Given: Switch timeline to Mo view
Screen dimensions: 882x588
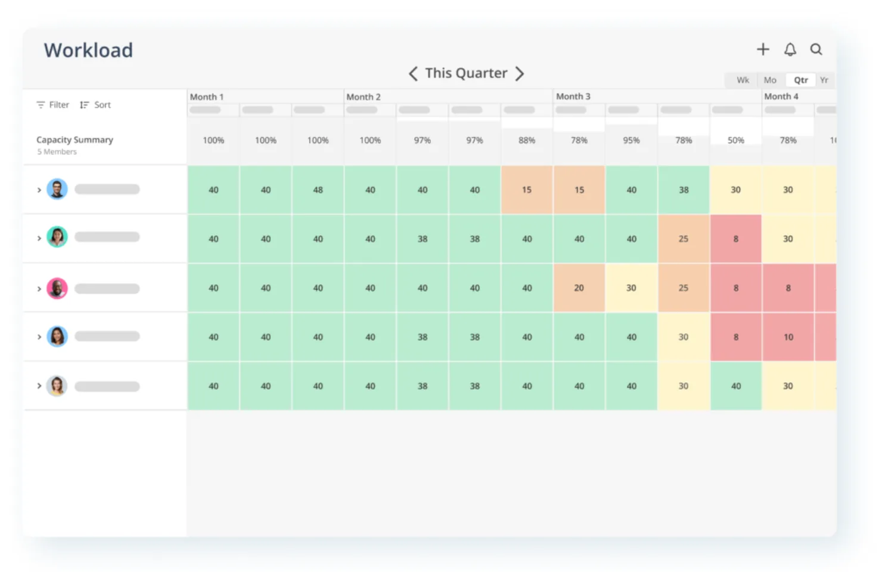Looking at the screenshot, I should (x=770, y=79).
